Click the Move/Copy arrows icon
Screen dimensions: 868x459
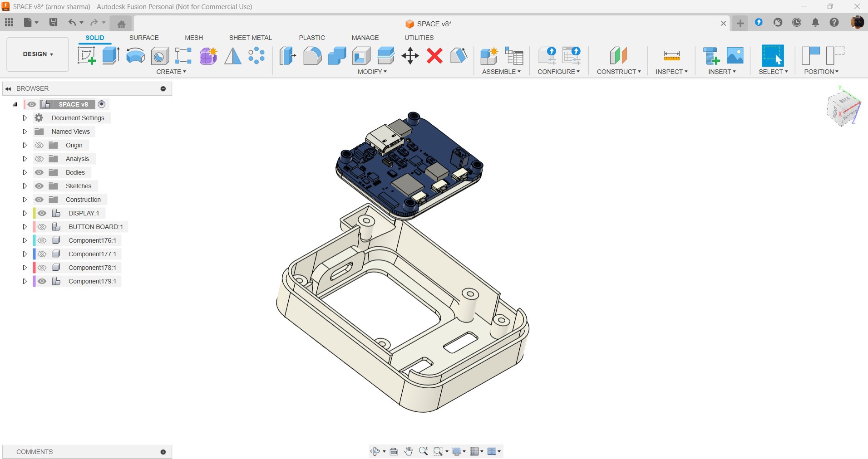[x=410, y=56]
